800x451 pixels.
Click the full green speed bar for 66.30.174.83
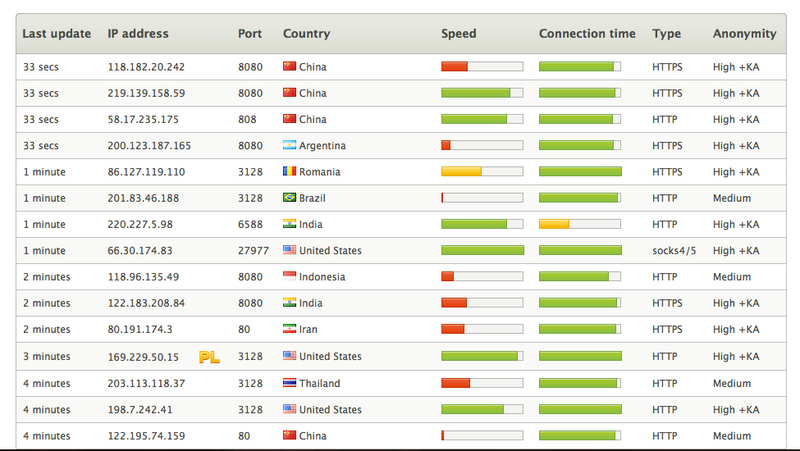coord(483,250)
